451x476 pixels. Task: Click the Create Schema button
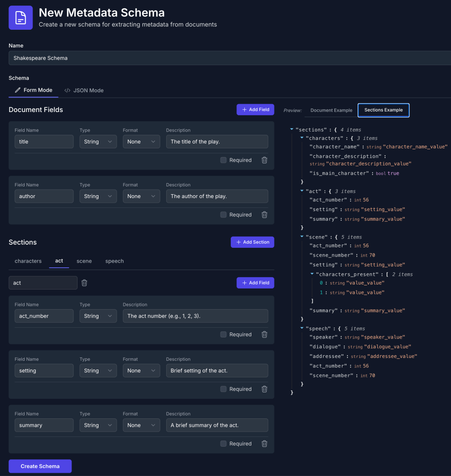[40, 466]
